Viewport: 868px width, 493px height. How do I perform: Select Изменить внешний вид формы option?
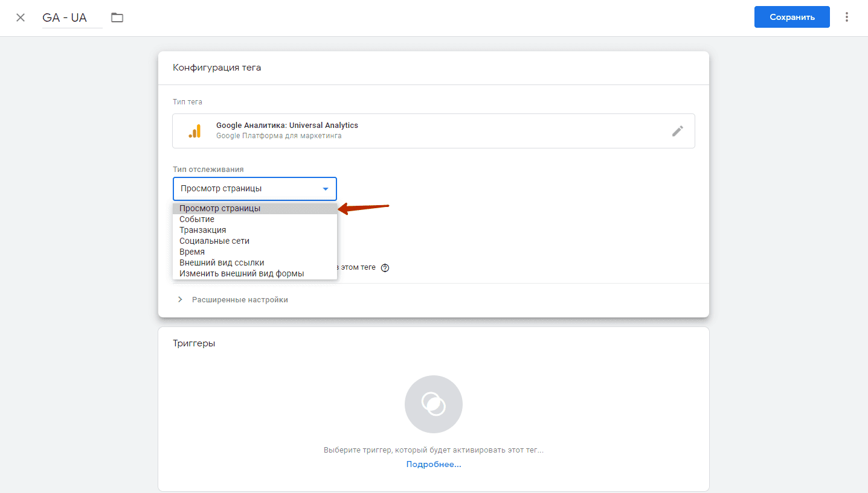[255, 273]
